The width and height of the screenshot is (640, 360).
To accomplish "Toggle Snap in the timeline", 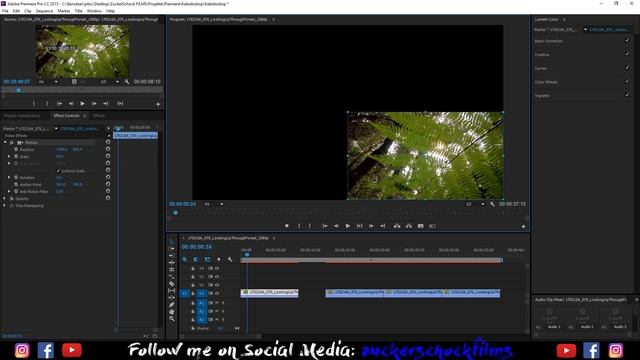I will click(x=196, y=259).
